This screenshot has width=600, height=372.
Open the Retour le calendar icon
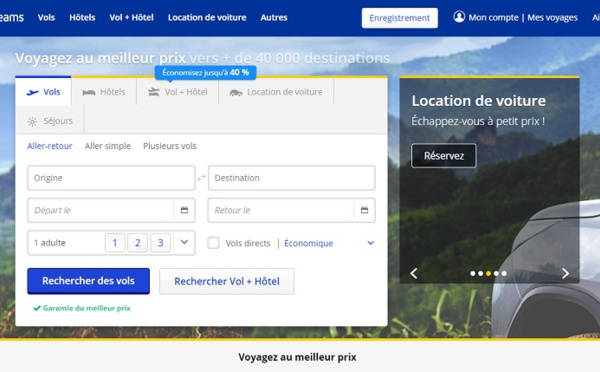click(x=364, y=210)
